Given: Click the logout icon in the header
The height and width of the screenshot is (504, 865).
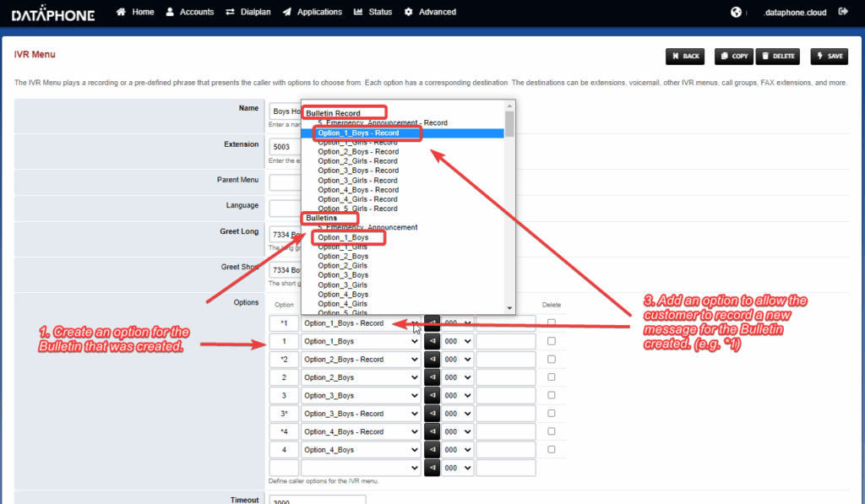Looking at the screenshot, I should coord(842,12).
